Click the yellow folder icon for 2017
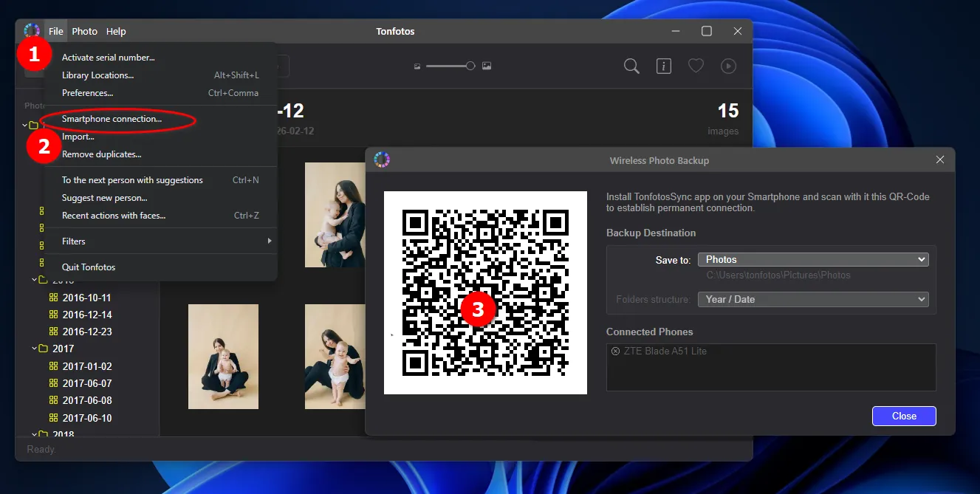 [43, 349]
